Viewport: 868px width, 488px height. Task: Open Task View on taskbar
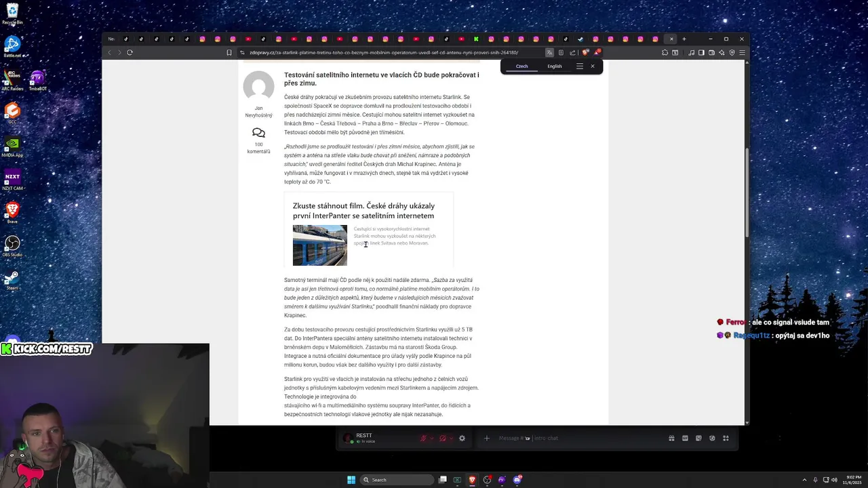(442, 480)
